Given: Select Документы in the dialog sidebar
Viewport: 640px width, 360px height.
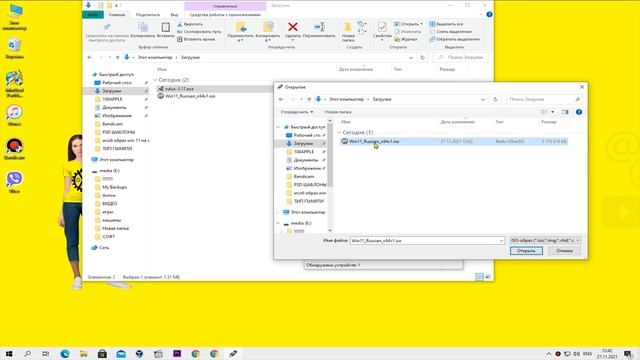Looking at the screenshot, I should coord(305,160).
